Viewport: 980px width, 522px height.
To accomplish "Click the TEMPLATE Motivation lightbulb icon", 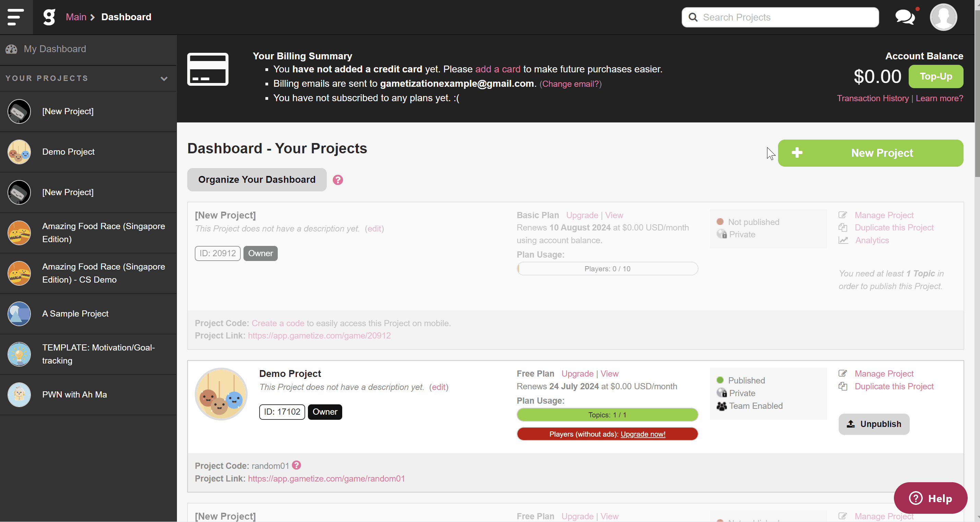I will tap(19, 354).
